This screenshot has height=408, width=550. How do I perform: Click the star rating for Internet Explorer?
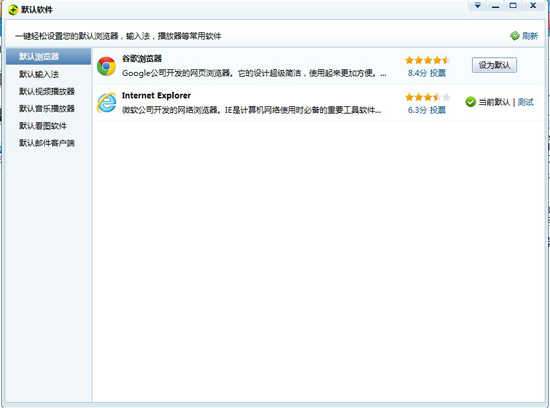(x=427, y=97)
